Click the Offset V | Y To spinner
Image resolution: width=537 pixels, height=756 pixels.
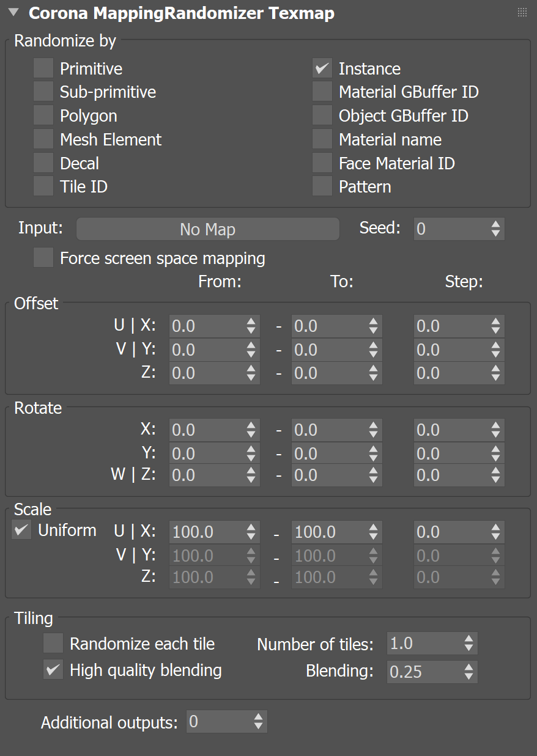[x=374, y=350]
